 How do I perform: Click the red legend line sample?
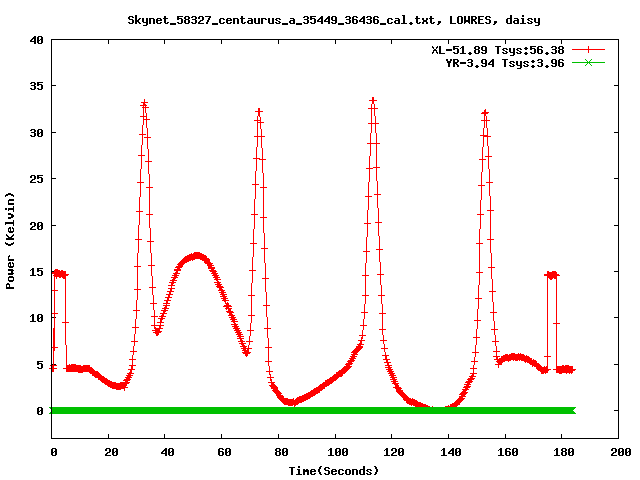pos(588,50)
